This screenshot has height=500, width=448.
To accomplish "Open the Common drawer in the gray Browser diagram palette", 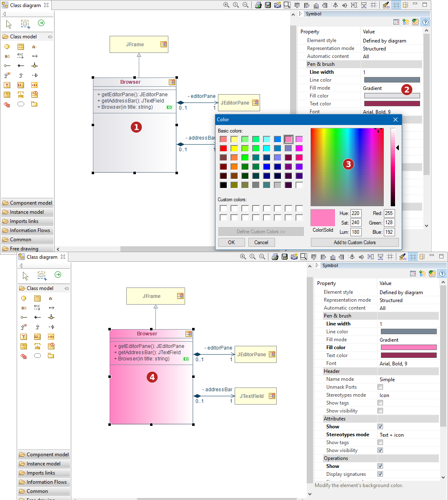I will [27, 240].
